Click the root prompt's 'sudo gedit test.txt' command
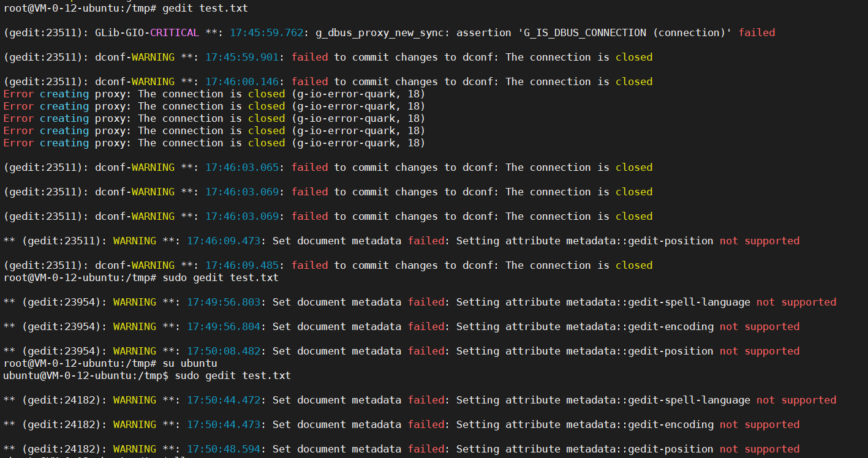The height and width of the screenshot is (458, 868). pos(221,277)
